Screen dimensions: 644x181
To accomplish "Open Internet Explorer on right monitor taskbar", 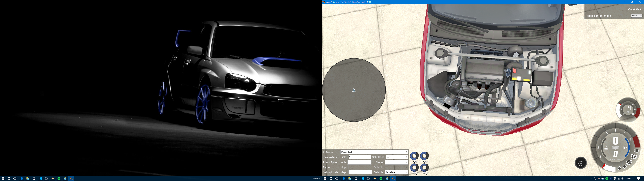I will pos(387,178).
